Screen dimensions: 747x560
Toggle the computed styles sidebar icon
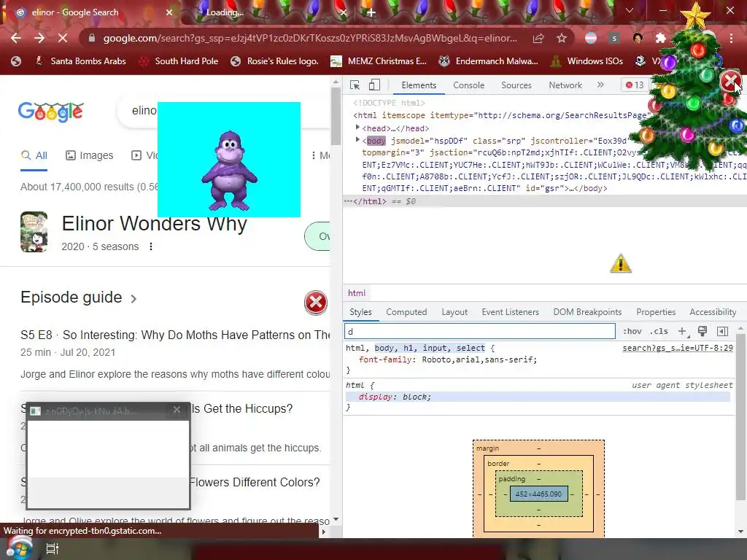click(x=722, y=332)
